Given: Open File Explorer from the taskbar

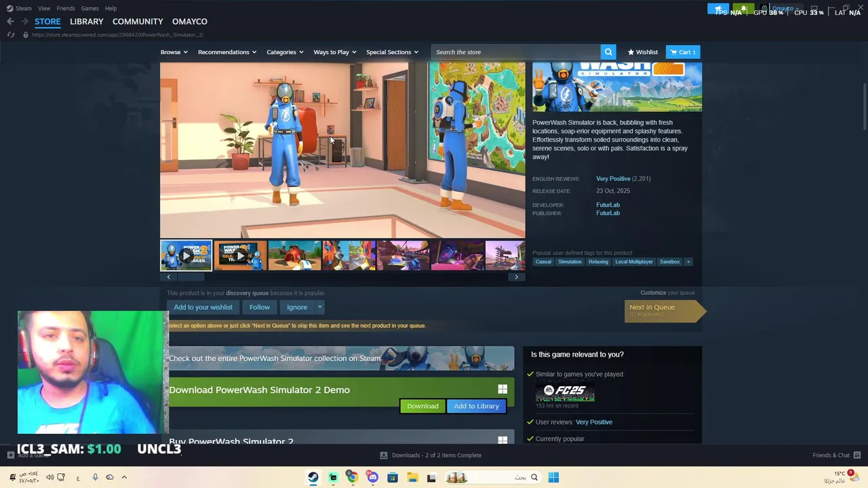Looking at the screenshot, I should (x=412, y=477).
